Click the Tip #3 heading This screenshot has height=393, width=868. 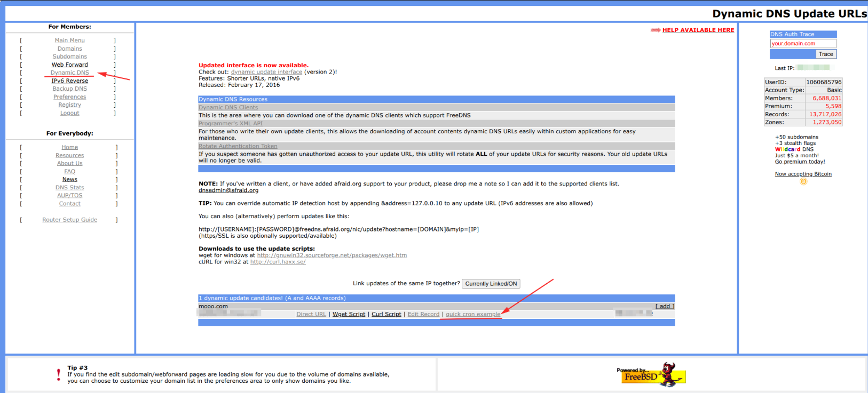77,368
